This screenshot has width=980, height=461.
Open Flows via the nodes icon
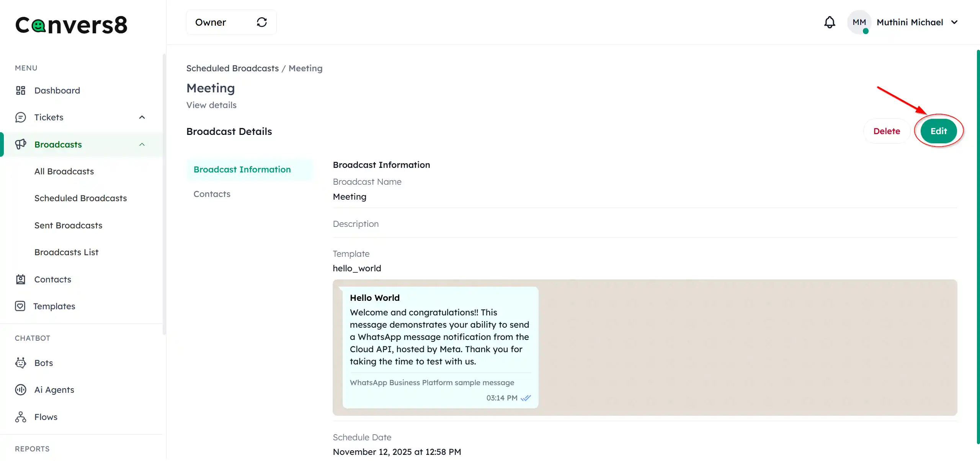(20, 417)
